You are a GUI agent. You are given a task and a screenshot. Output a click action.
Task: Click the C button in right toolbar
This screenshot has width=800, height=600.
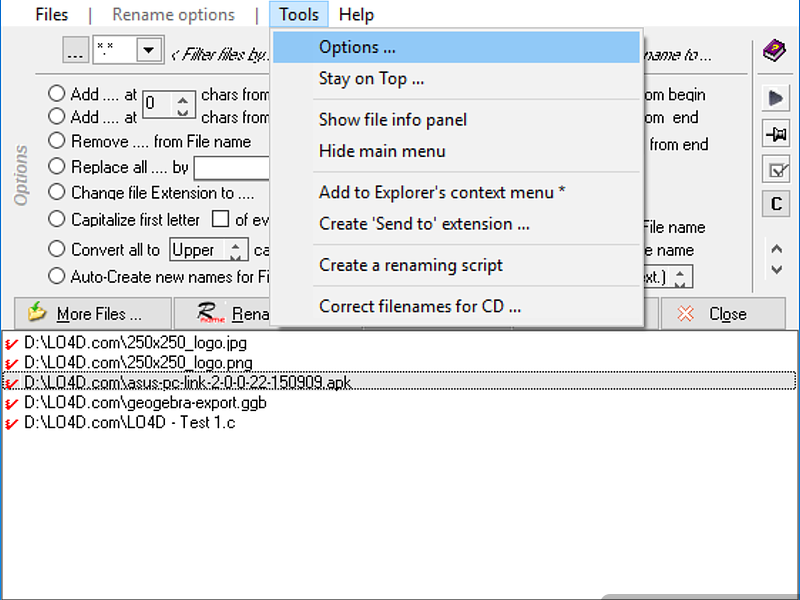776,204
